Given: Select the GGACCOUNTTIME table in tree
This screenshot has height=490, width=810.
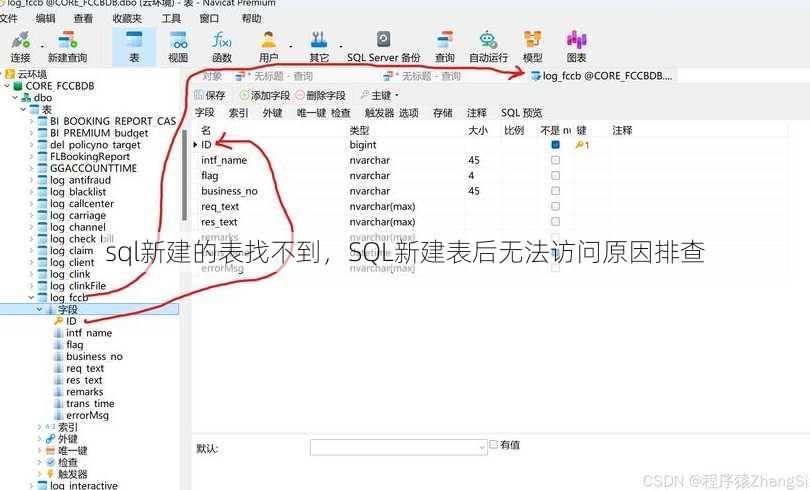Looking at the screenshot, I should (93, 168).
